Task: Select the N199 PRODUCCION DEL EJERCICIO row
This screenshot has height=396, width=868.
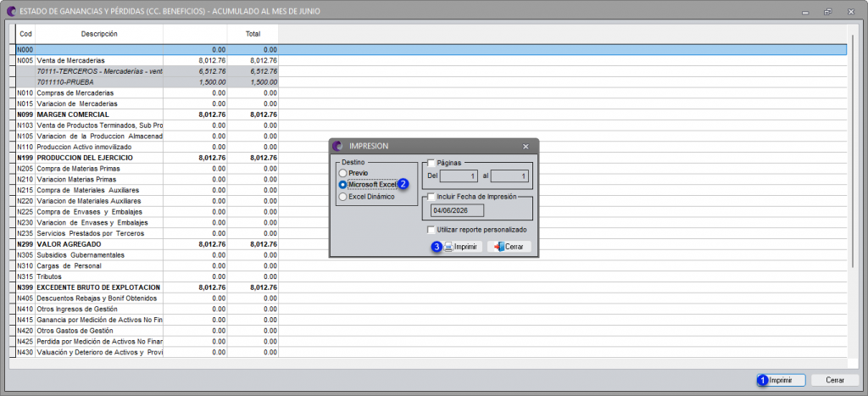Action: click(147, 158)
